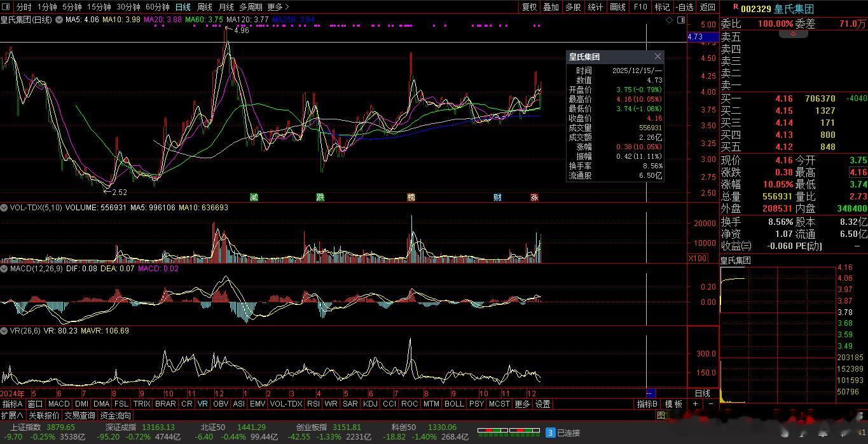Expand indicator dropdown next to 皇氏集团(日线)
This screenshot has width=868, height=444.
coord(59,20)
